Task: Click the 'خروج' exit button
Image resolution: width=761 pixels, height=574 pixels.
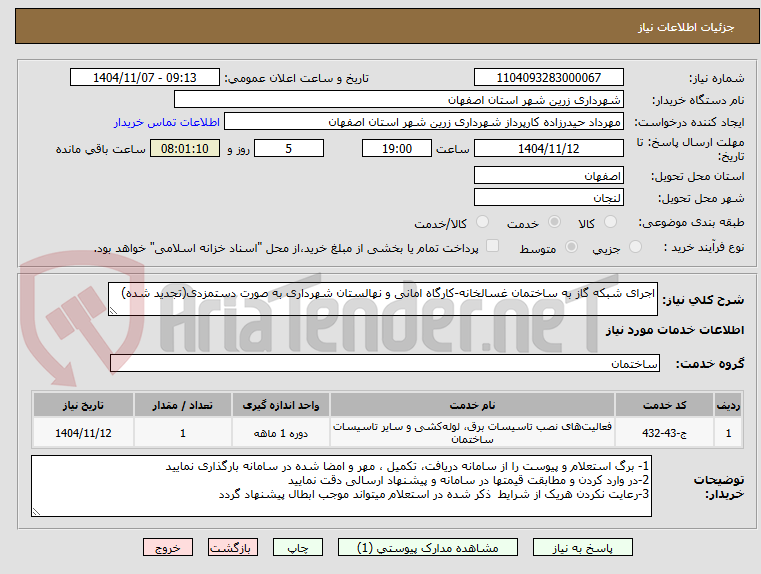Action: point(167,547)
